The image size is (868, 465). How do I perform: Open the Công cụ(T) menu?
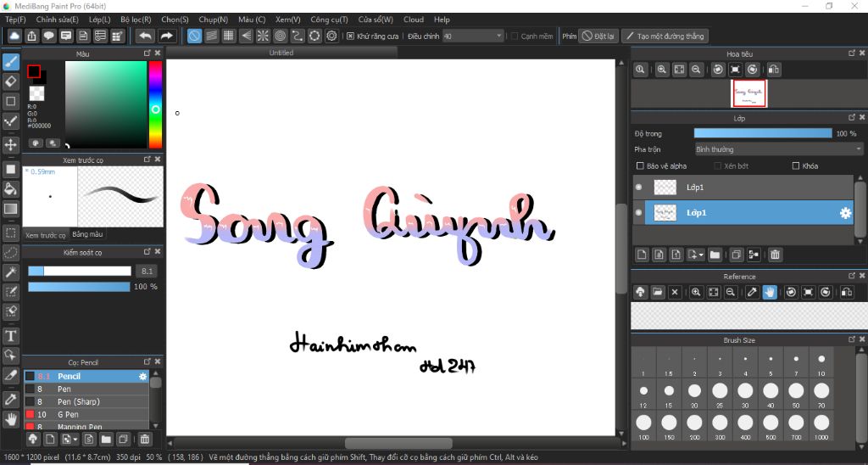pos(329,20)
